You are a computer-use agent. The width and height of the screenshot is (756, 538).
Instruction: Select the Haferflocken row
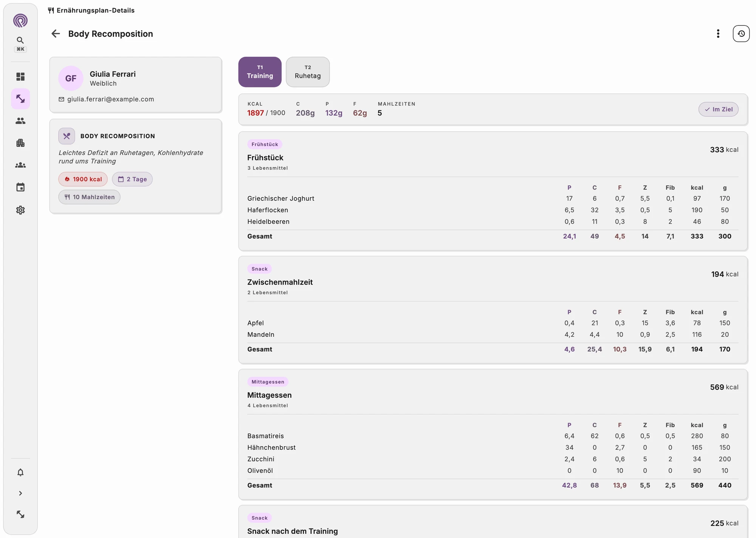493,210
